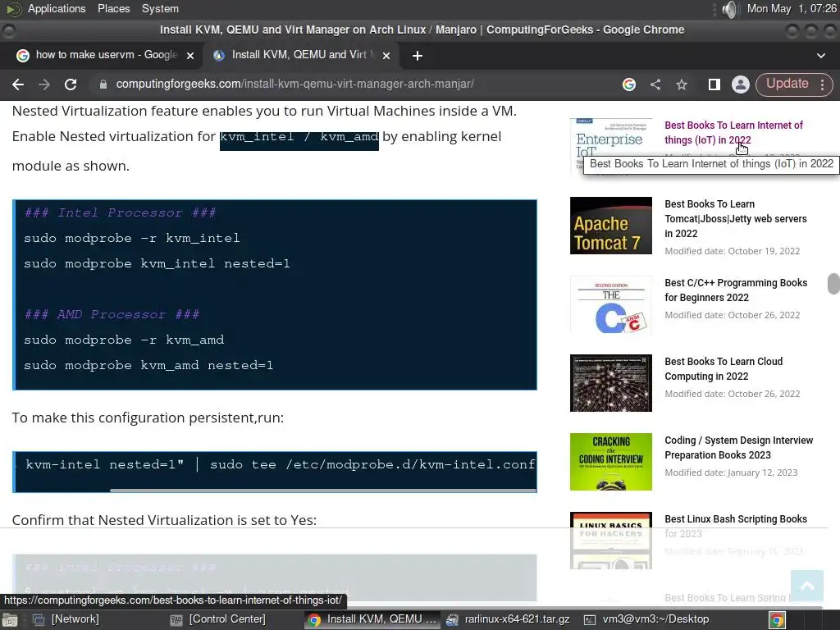840x630 pixels.
Task: Go forward with the browser arrow
Action: pos(44,84)
